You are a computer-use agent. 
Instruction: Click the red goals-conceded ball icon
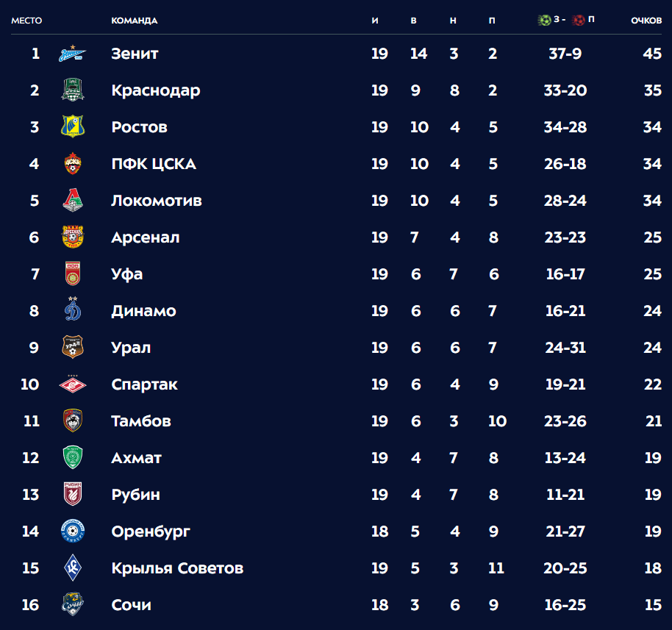coord(578,20)
